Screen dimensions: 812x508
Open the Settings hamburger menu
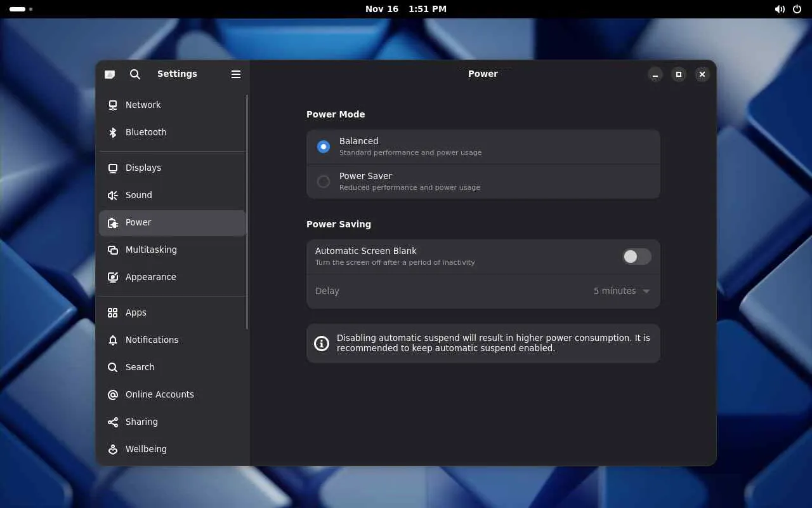236,74
